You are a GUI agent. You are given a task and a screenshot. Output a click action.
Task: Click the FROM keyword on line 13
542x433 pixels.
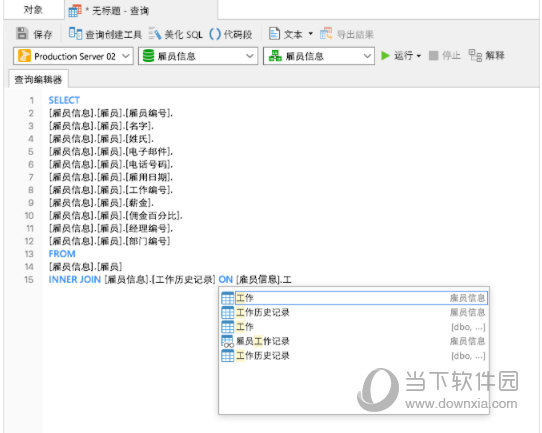point(62,254)
